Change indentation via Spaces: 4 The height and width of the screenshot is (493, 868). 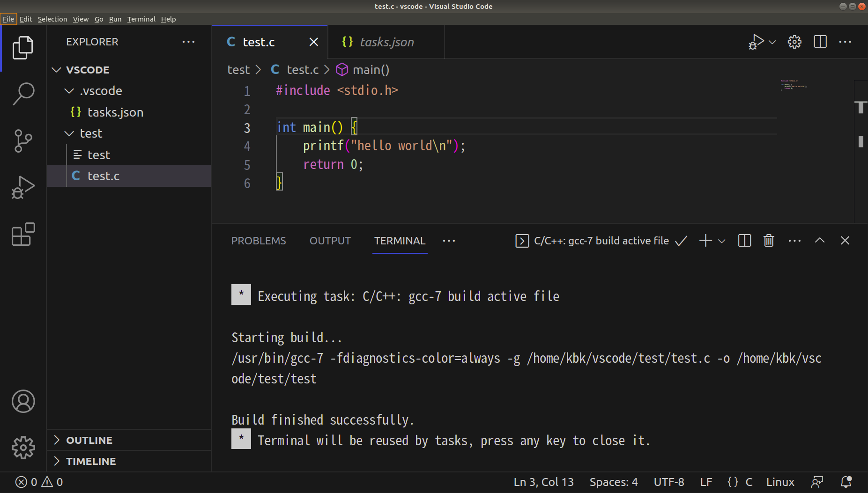click(x=614, y=482)
